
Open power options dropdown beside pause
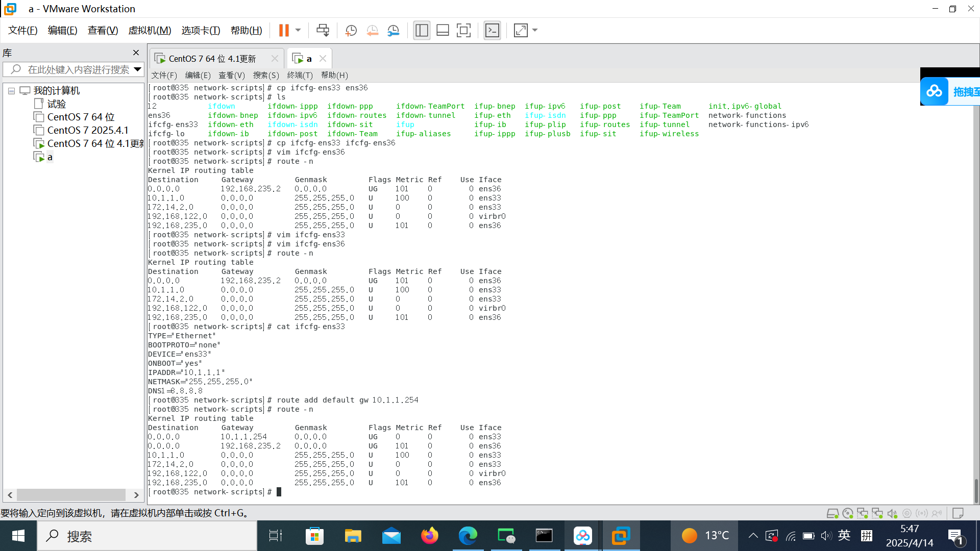[x=298, y=30]
